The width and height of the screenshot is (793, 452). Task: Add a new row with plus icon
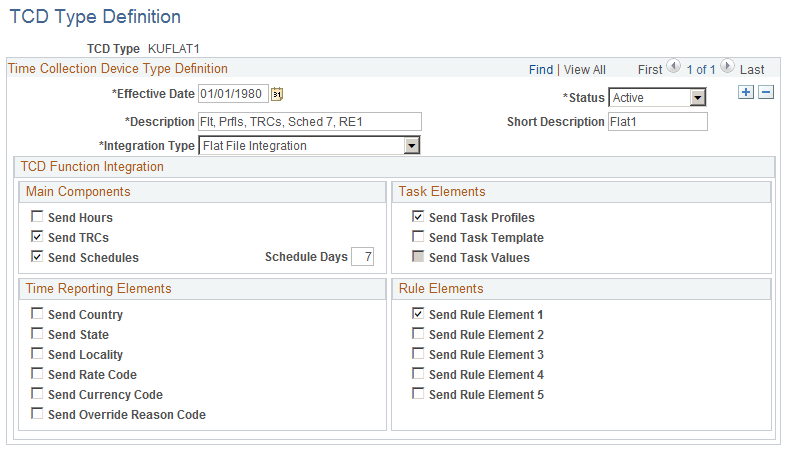(745, 93)
